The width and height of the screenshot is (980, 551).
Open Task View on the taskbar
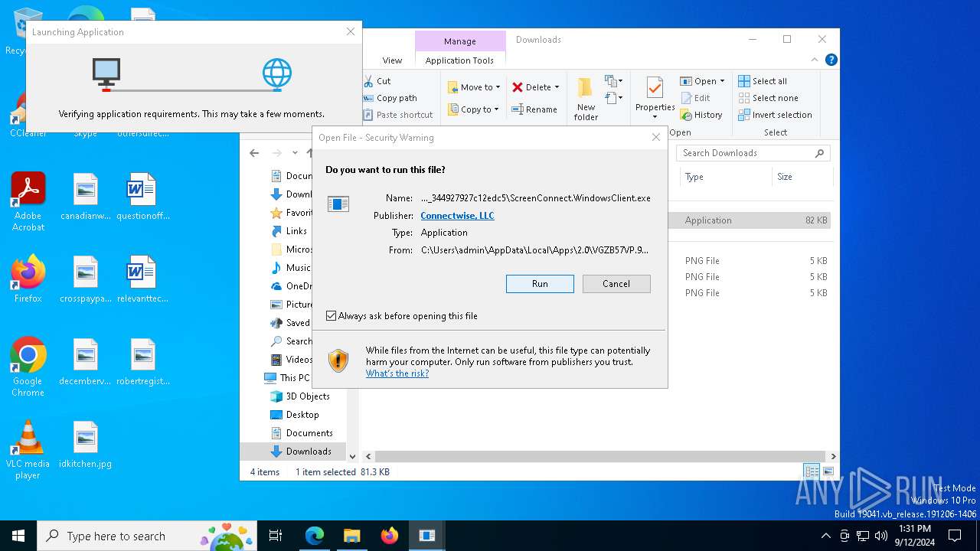[x=276, y=536]
